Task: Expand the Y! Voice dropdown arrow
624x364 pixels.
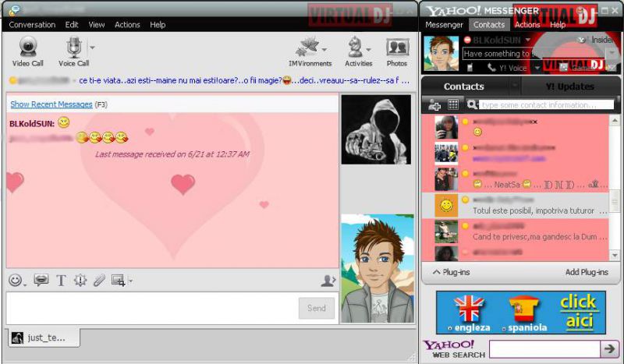Action: 537,68
